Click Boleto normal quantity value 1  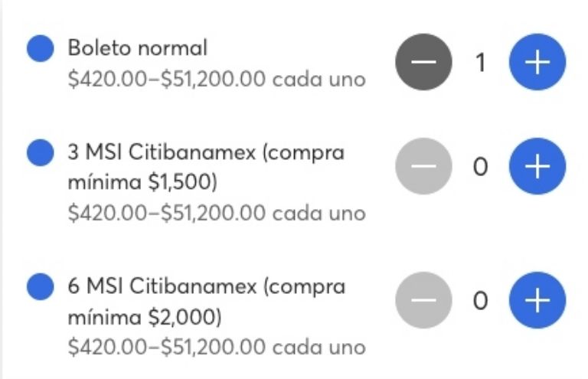coord(481,64)
